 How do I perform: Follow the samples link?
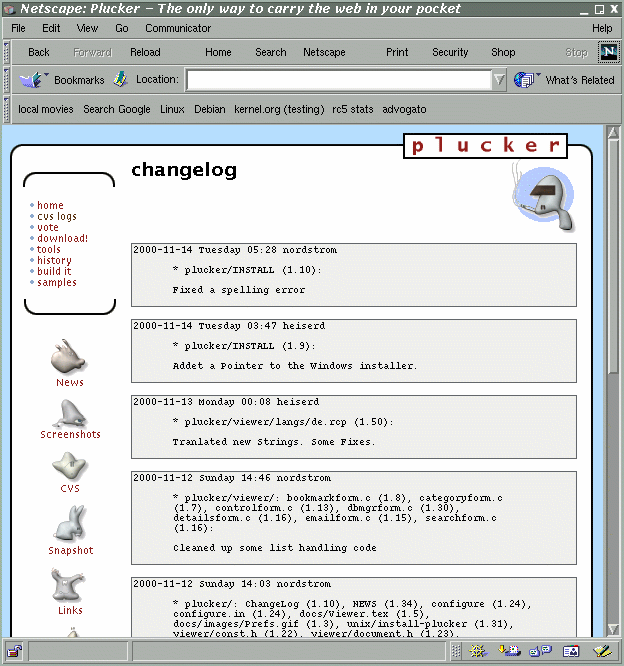coord(56,282)
